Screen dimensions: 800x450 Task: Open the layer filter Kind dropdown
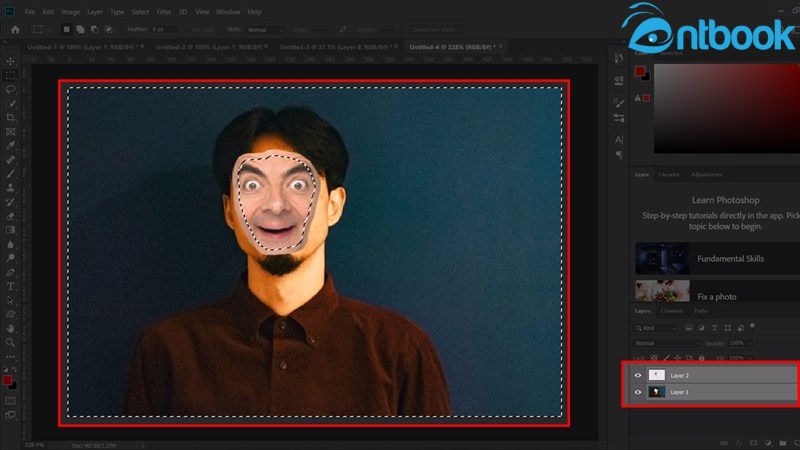click(656, 328)
